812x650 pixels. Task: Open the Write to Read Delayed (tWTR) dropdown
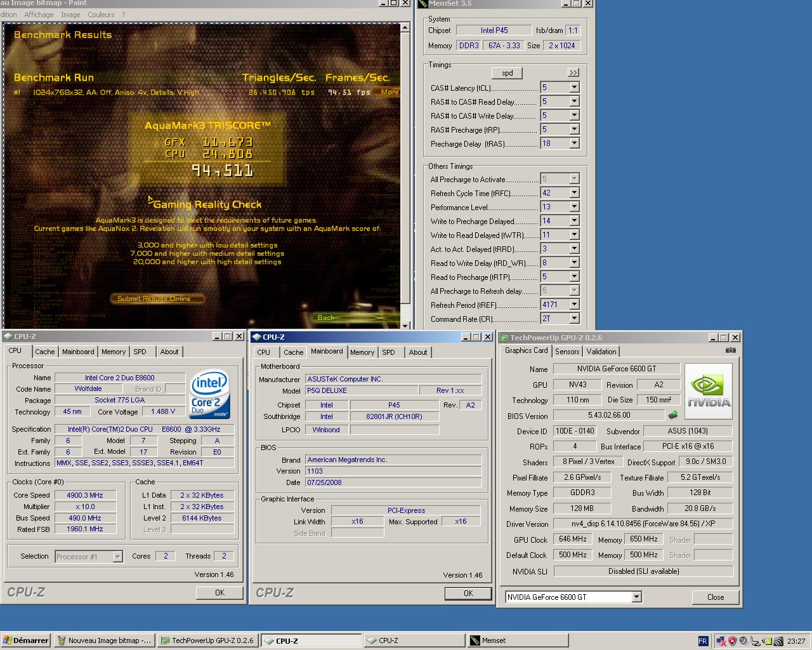click(574, 235)
